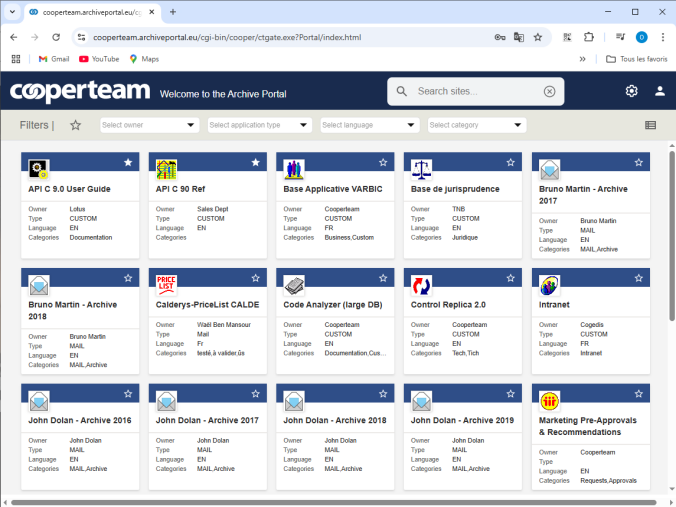
Task: Click the horizontal scrollbar at bottom
Action: click(x=333, y=503)
